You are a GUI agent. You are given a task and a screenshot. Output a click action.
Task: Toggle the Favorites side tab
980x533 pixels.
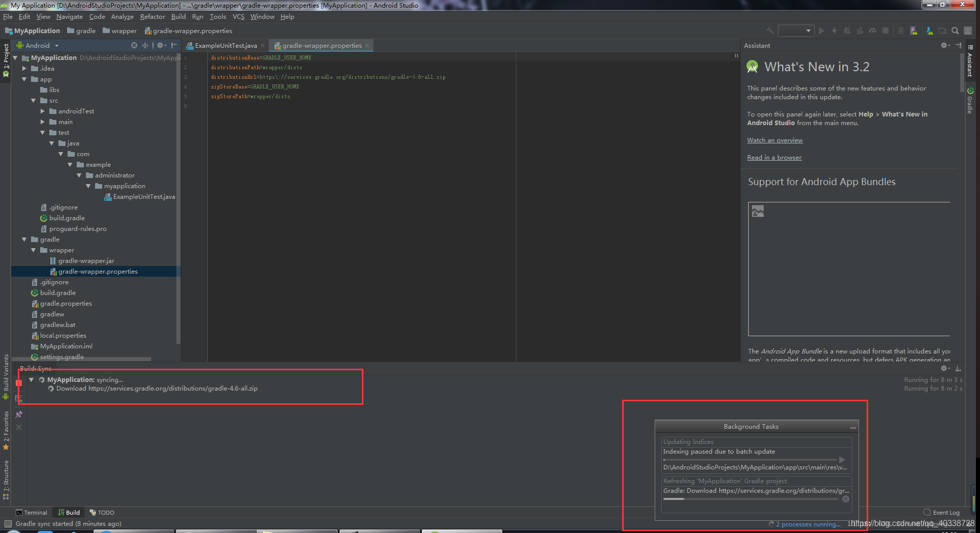(6, 430)
